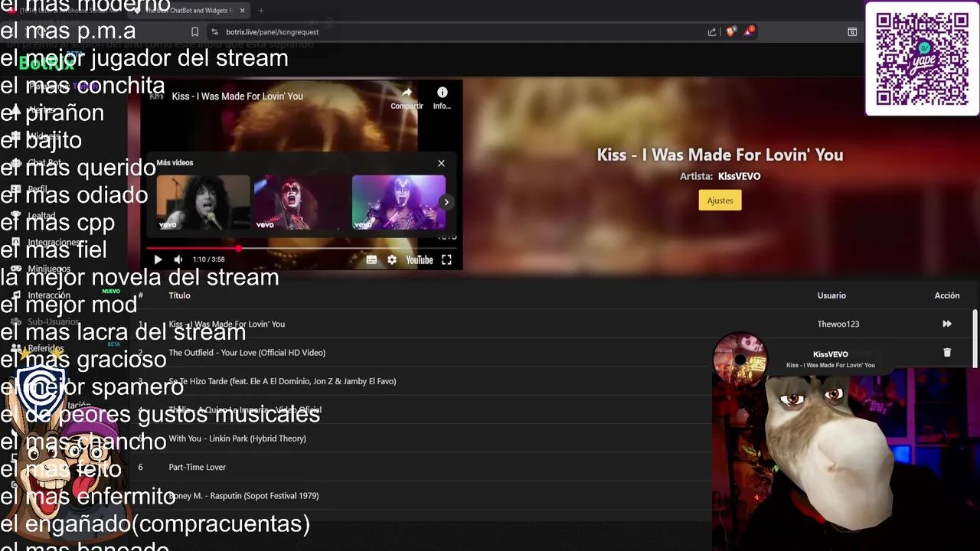980x551 pixels.
Task: Open the KissVEVO artist name
Action: (x=739, y=176)
